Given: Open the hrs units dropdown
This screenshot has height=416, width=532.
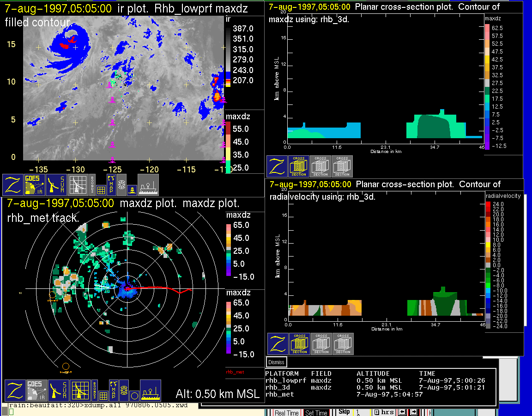Looking at the screenshot, I should tap(384, 412).
